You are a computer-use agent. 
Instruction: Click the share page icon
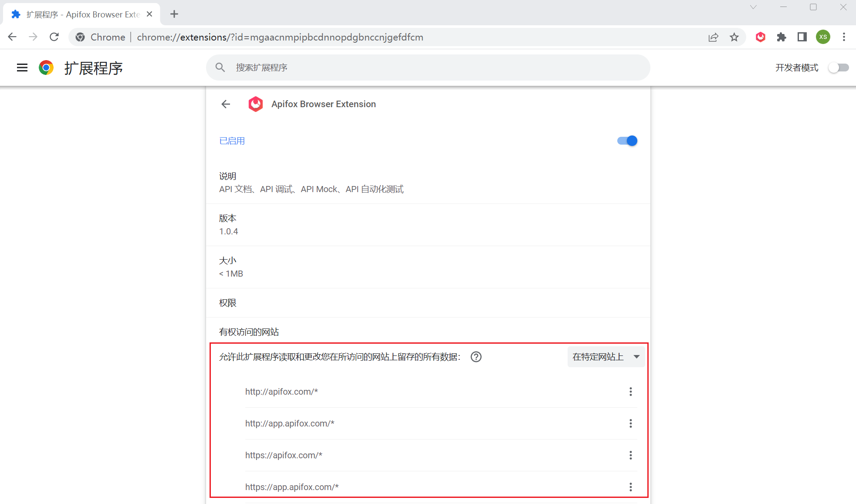(713, 37)
